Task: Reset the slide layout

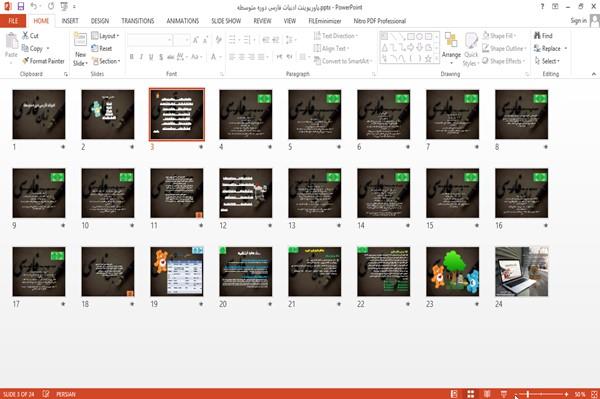Action: [x=102, y=49]
